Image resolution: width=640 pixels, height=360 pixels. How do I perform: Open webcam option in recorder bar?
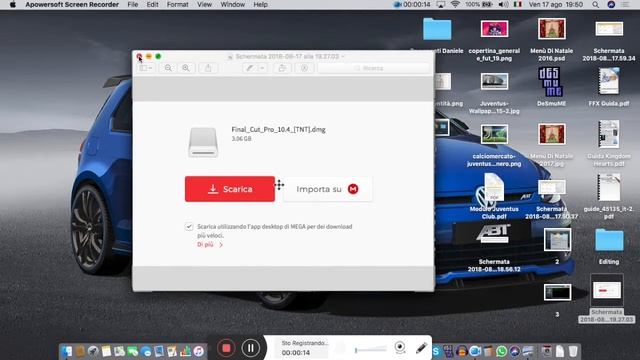400,347
